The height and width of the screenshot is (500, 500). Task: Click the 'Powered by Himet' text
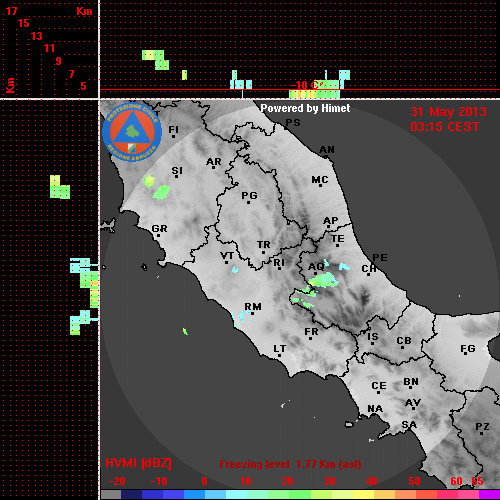[305, 108]
